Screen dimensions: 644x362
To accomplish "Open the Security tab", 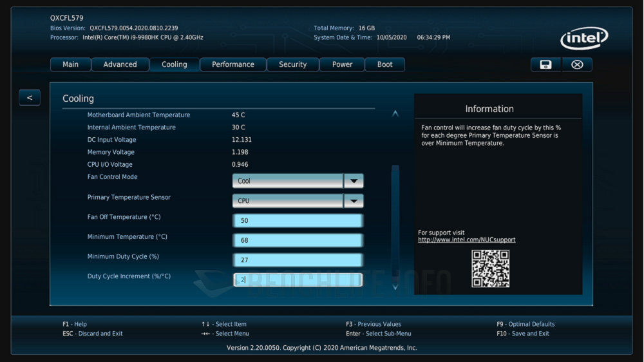I will (293, 64).
